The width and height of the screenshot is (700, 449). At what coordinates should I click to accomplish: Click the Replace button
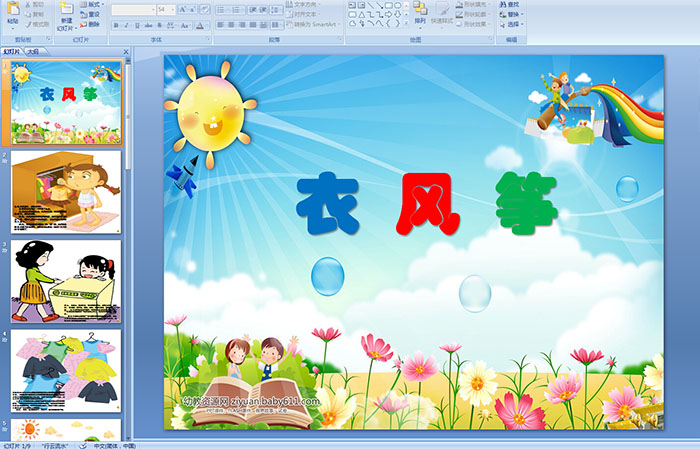511,14
